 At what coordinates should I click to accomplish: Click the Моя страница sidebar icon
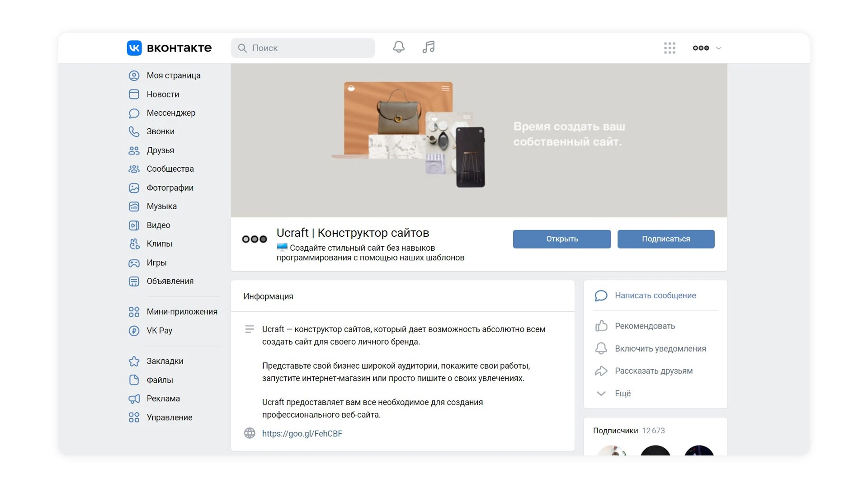click(x=134, y=75)
